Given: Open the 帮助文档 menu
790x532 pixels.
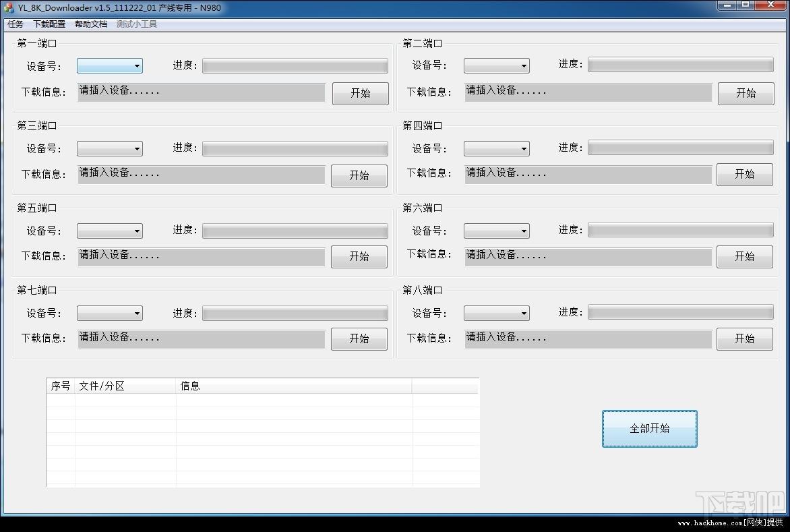Looking at the screenshot, I should tap(91, 24).
